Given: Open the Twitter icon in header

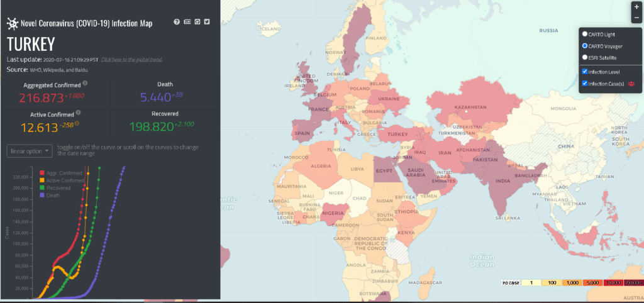Looking at the screenshot, I should click(207, 22).
